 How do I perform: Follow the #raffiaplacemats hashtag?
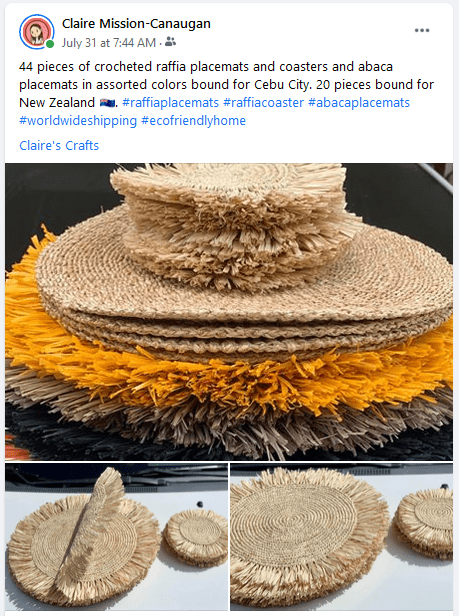(x=170, y=103)
